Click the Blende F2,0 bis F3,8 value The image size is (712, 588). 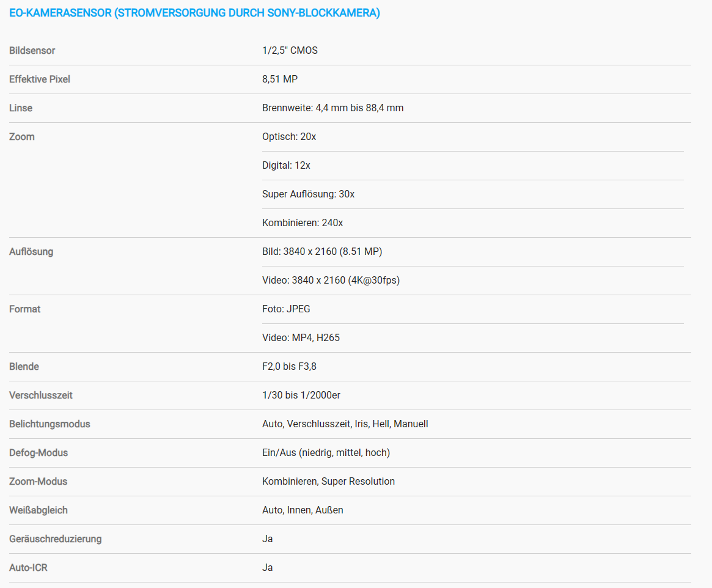[289, 366]
